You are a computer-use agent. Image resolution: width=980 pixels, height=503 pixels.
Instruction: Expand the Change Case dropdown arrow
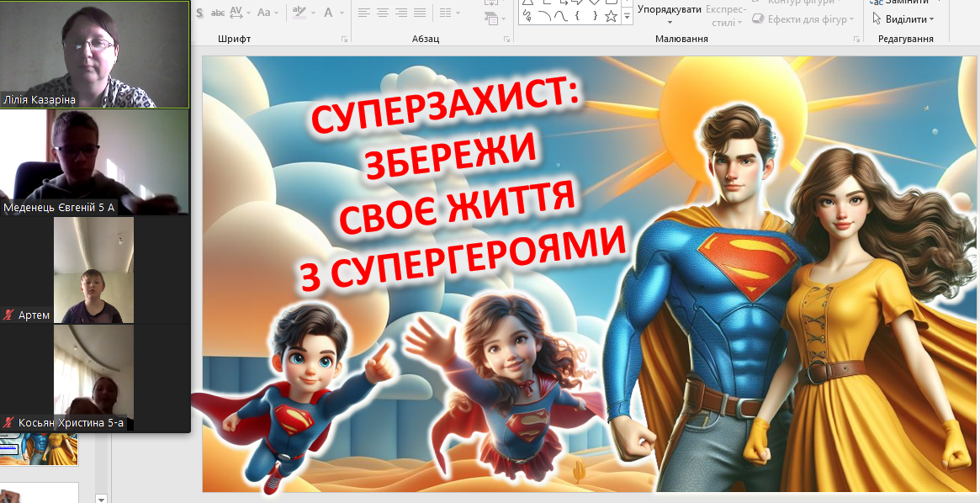click(x=276, y=13)
